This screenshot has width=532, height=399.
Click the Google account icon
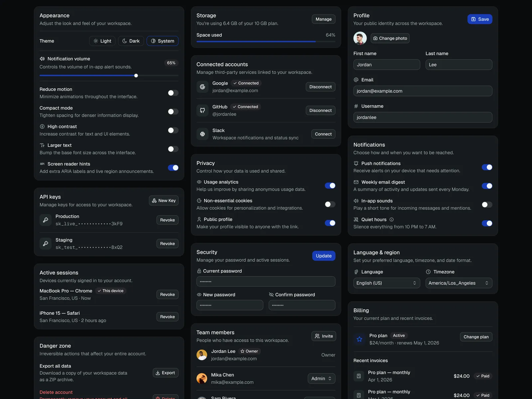(202, 87)
